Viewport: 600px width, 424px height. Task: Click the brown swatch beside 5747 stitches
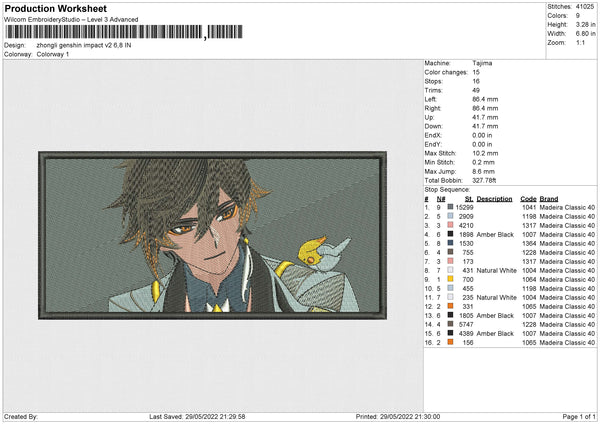point(450,324)
